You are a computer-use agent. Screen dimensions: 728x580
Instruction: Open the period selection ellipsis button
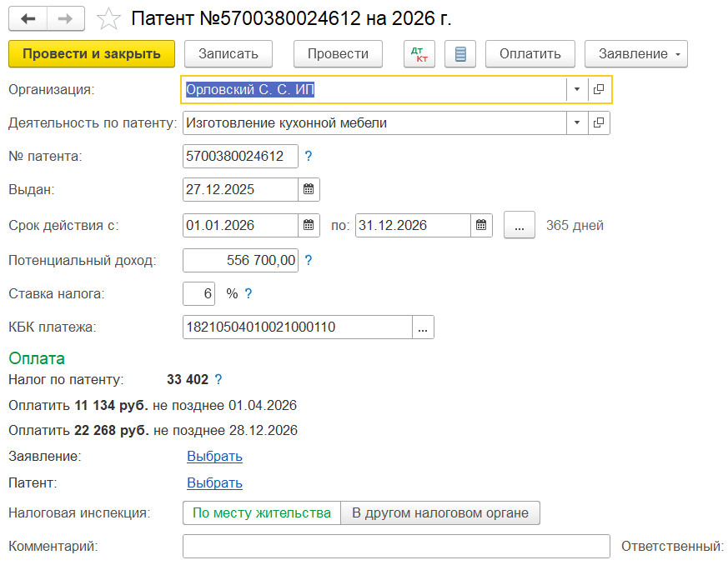[x=520, y=225]
